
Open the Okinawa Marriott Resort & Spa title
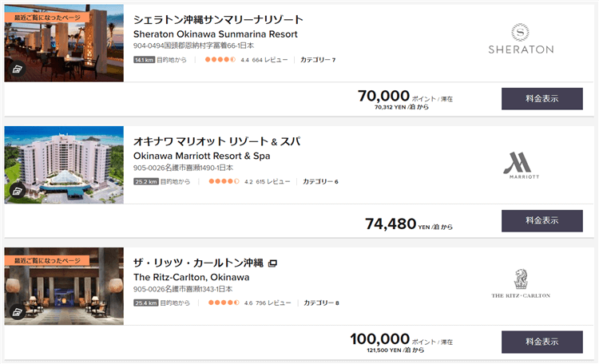pyautogui.click(x=201, y=156)
